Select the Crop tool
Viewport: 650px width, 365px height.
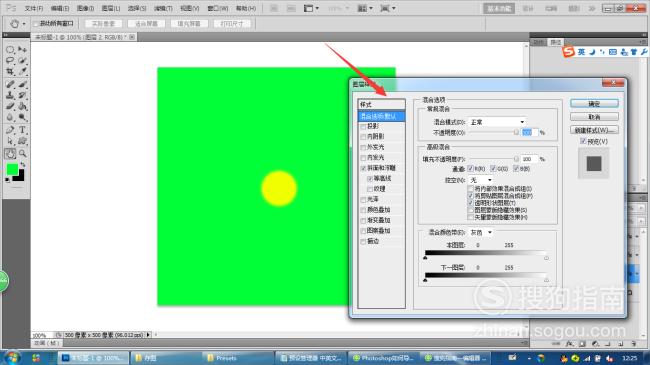10,72
